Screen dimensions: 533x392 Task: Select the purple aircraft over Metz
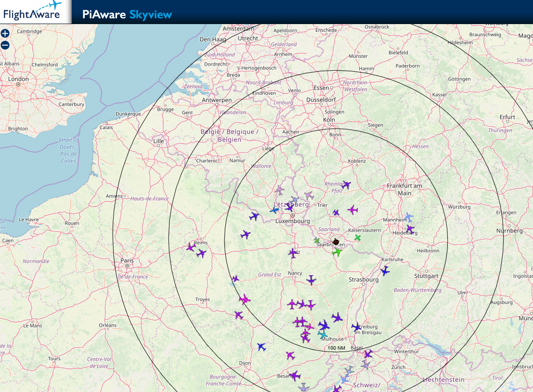pos(293,253)
